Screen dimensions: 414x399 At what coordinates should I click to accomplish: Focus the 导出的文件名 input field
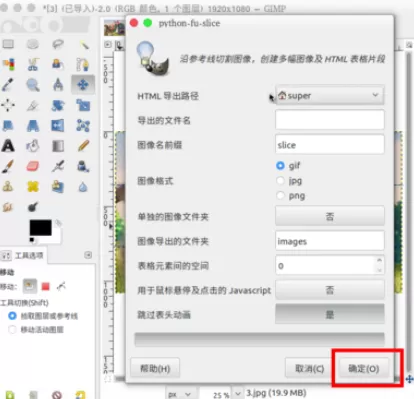330,120
